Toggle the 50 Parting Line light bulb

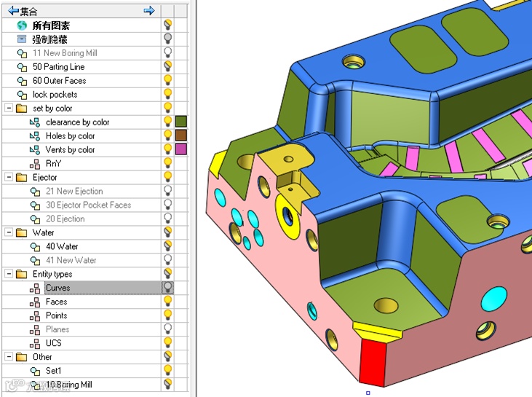pyautogui.click(x=167, y=66)
